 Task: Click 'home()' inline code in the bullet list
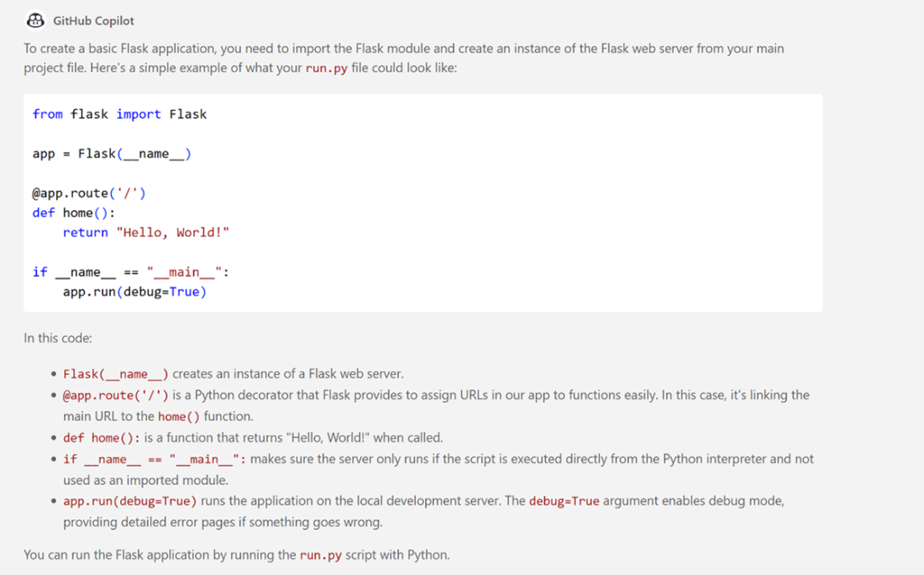coord(179,416)
